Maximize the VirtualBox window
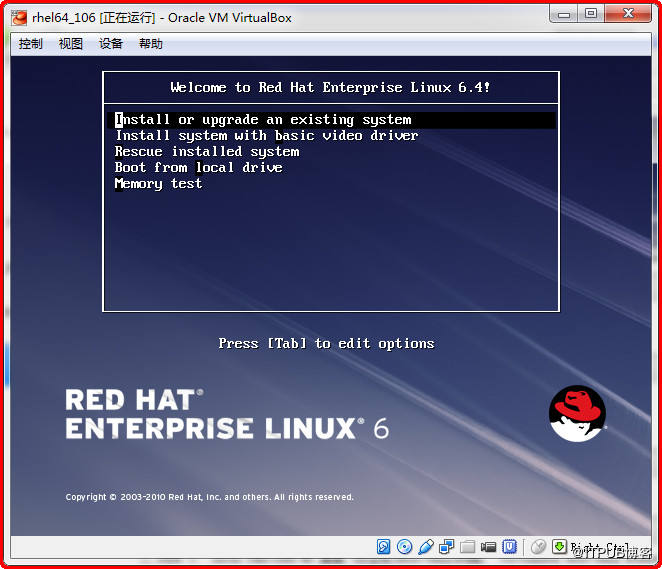 pos(591,14)
